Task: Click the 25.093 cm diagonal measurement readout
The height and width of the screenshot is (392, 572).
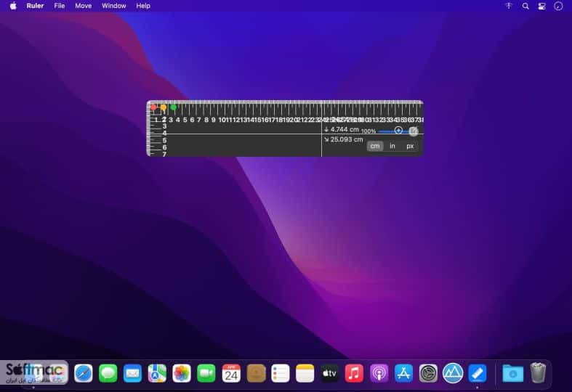Action: pyautogui.click(x=343, y=139)
